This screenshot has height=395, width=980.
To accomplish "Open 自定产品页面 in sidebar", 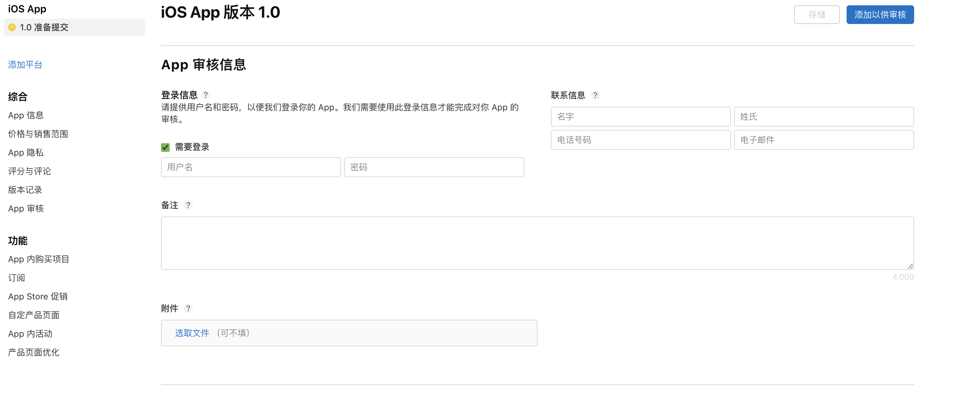I will (x=34, y=315).
